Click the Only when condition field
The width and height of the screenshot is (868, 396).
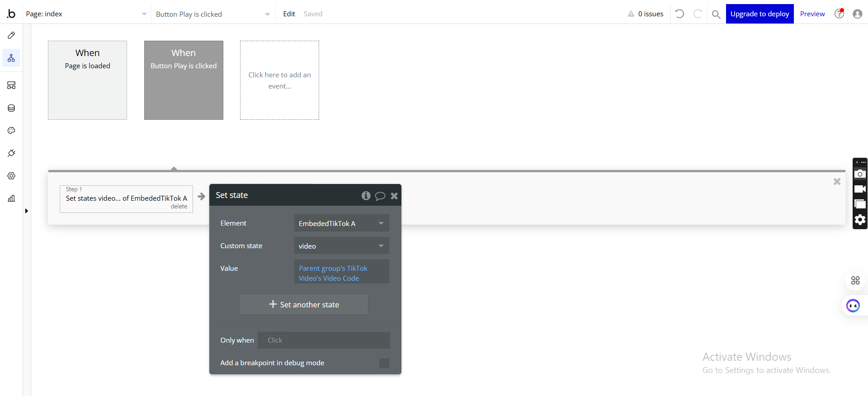(x=324, y=340)
